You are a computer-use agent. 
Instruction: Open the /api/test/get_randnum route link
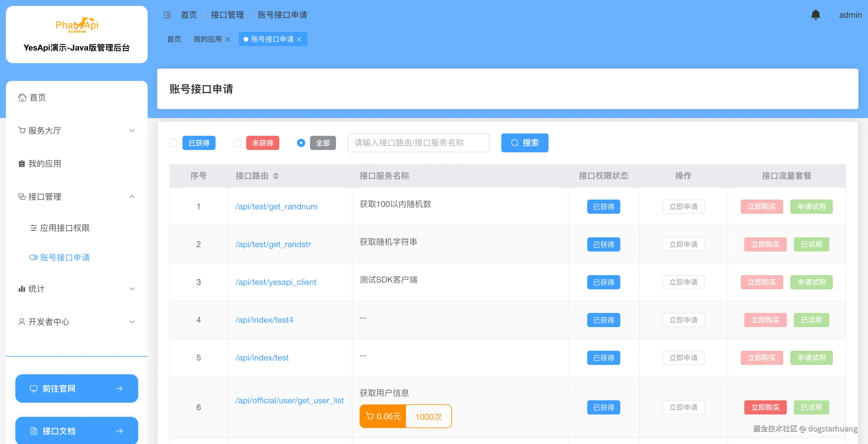click(276, 207)
